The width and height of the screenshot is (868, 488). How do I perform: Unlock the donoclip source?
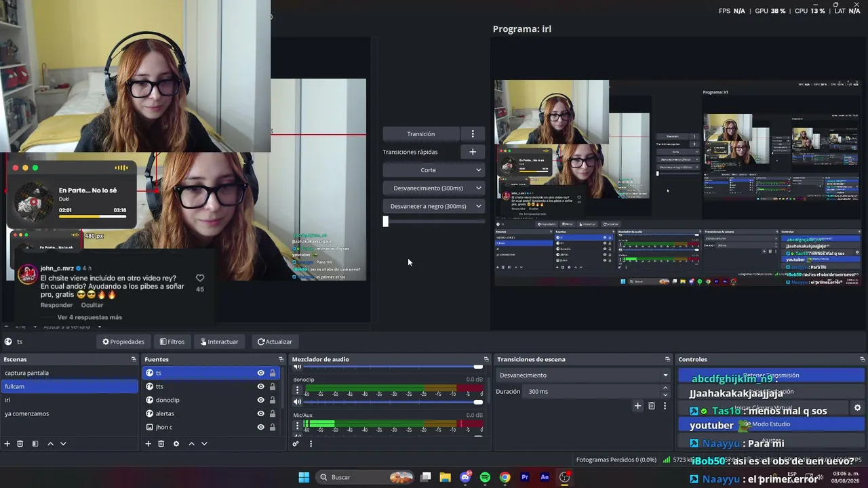tap(273, 400)
